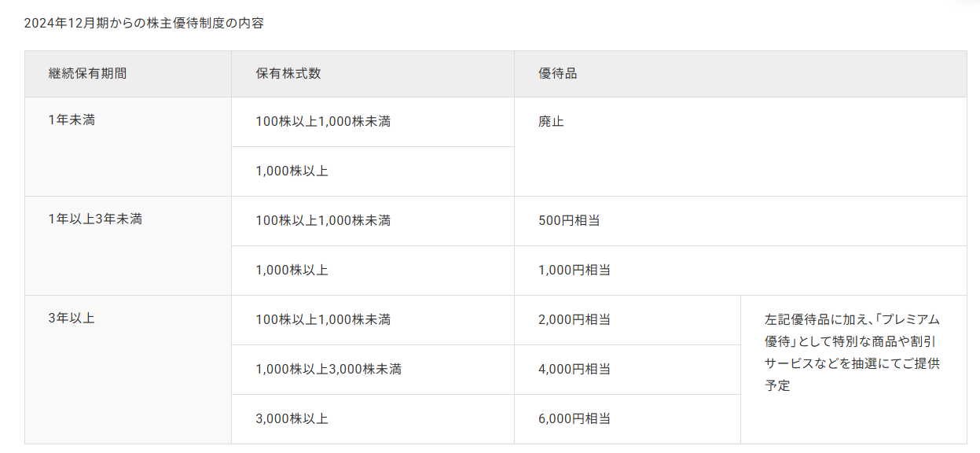Click the 廃止 benefit cell
Image resolution: width=980 pixels, height=453 pixels.
pos(551,122)
